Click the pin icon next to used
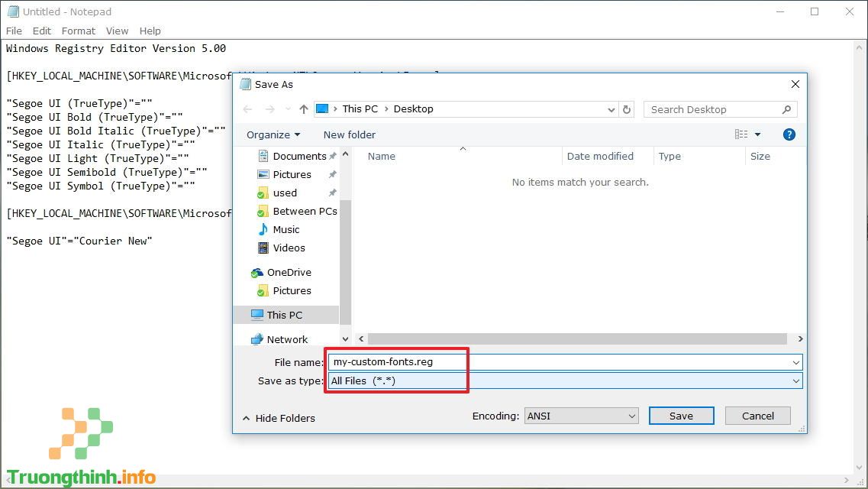Viewport: 868px width, 489px height. click(332, 193)
